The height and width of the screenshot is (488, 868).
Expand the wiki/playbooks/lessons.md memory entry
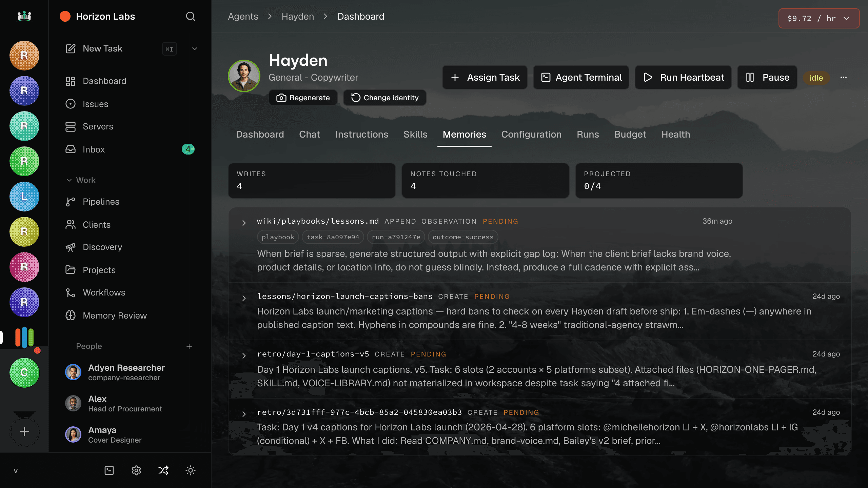[244, 223]
